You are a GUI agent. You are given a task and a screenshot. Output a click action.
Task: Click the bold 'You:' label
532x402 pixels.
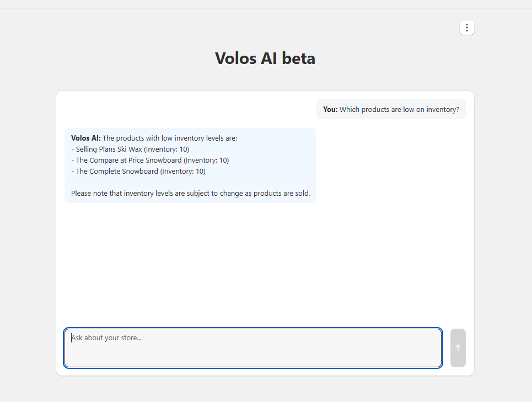coord(330,109)
